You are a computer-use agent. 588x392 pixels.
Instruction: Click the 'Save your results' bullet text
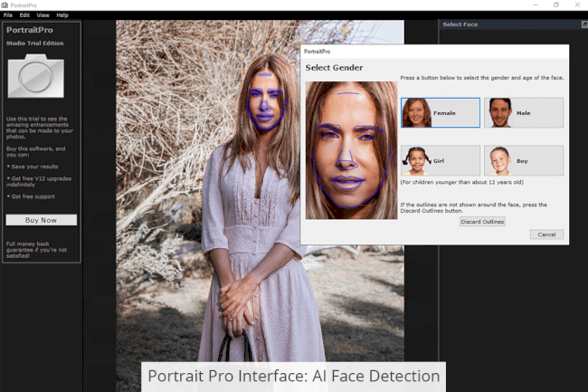(34, 167)
